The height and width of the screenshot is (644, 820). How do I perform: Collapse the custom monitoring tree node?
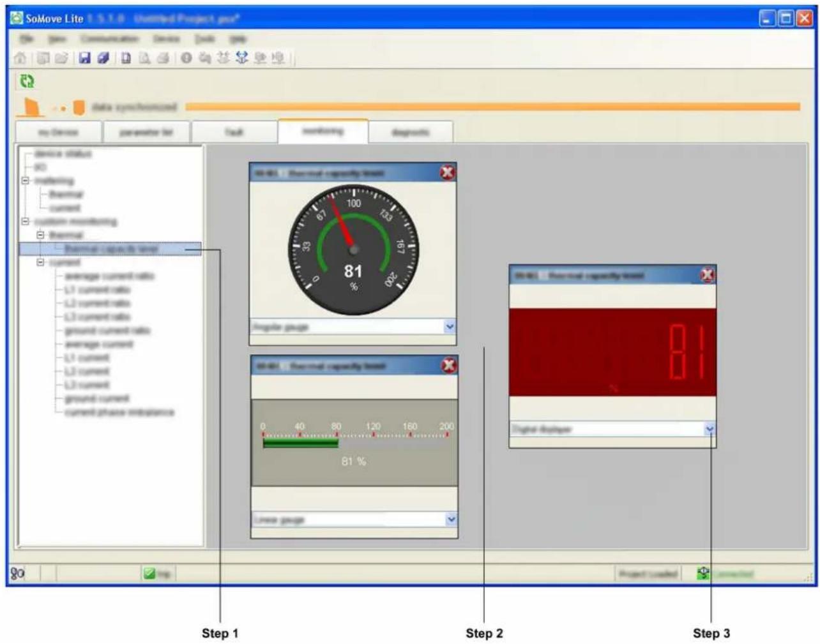[x=26, y=221]
